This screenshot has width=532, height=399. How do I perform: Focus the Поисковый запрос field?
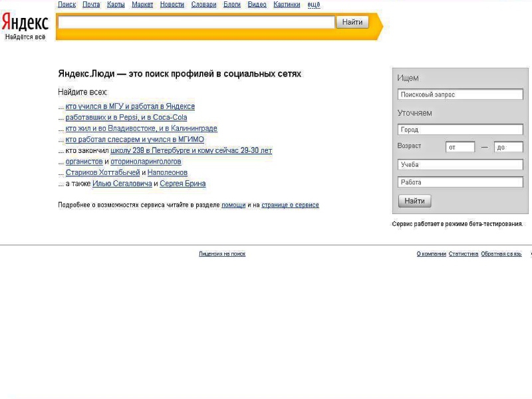(x=460, y=94)
